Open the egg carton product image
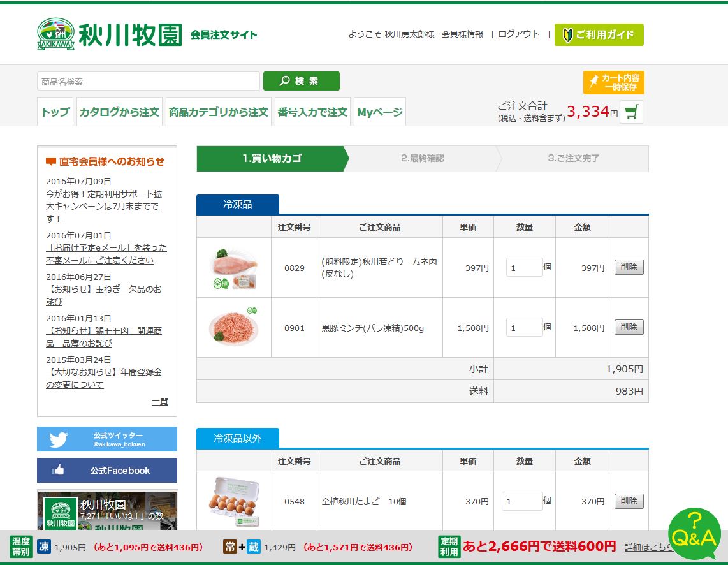Image resolution: width=728 pixels, height=565 pixels. 234,501
